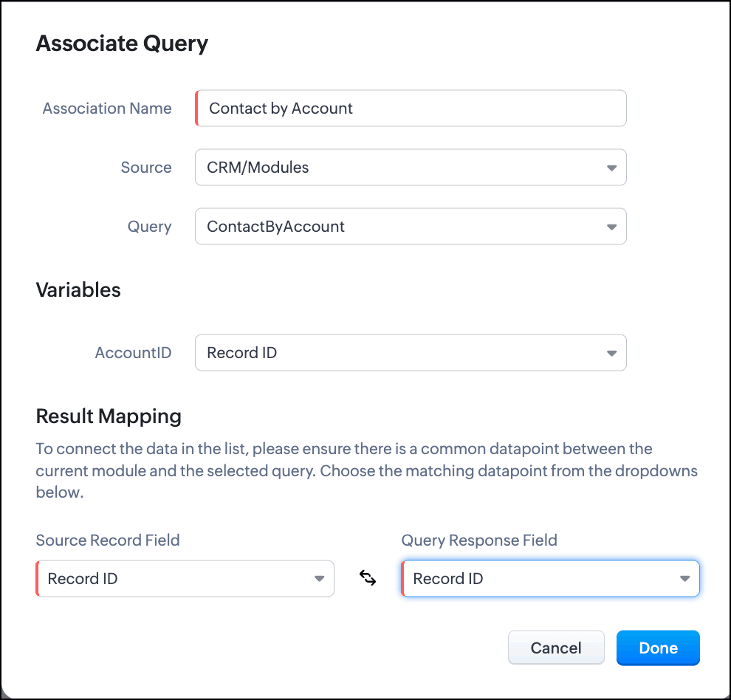Select the CRM/Modules value in Source
This screenshot has width=731, height=700.
(x=258, y=168)
